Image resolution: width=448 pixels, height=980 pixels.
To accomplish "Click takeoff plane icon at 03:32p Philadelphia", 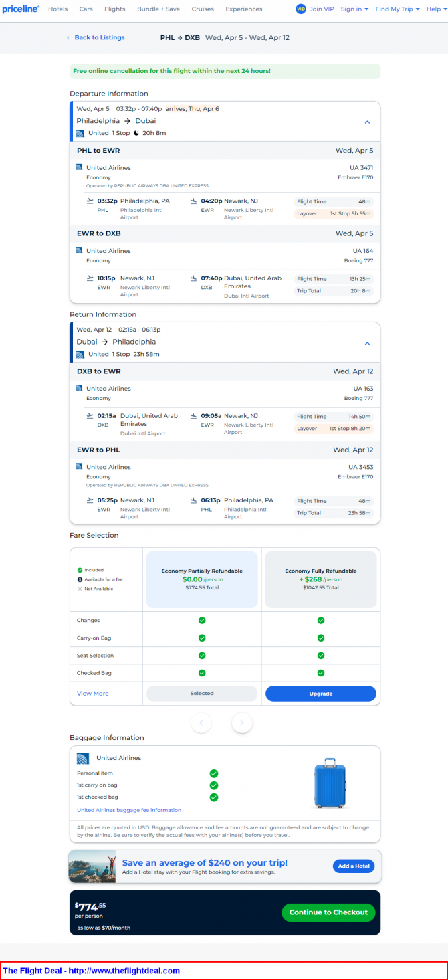I will pos(90,201).
